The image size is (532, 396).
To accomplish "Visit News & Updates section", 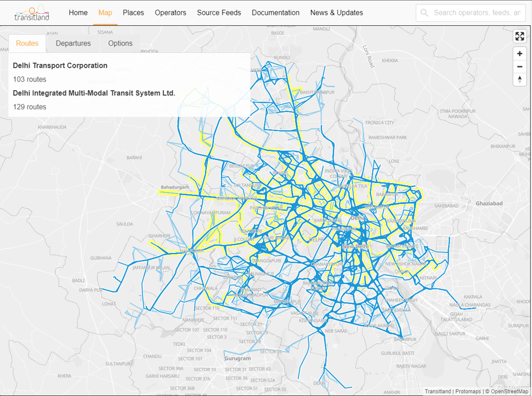I will (x=336, y=13).
